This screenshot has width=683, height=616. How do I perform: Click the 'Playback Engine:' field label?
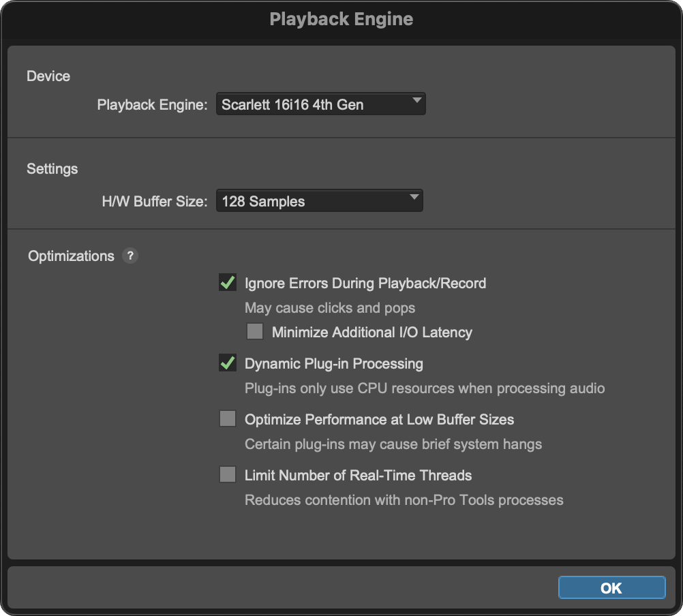pyautogui.click(x=153, y=104)
